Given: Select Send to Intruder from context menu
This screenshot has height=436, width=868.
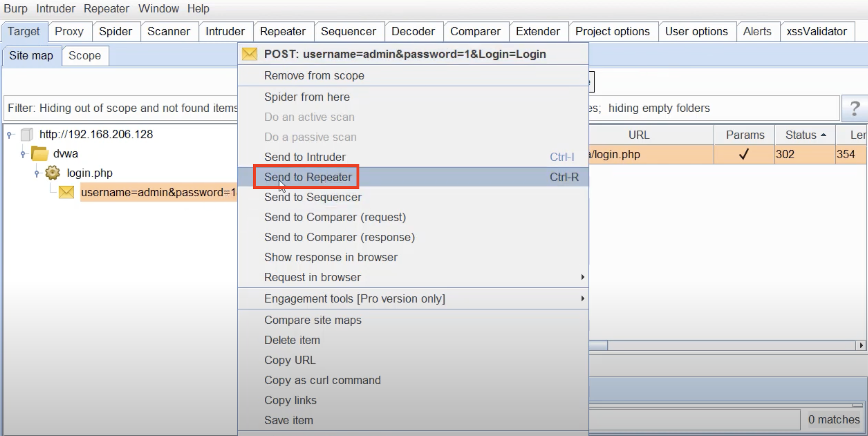Looking at the screenshot, I should pyautogui.click(x=305, y=157).
